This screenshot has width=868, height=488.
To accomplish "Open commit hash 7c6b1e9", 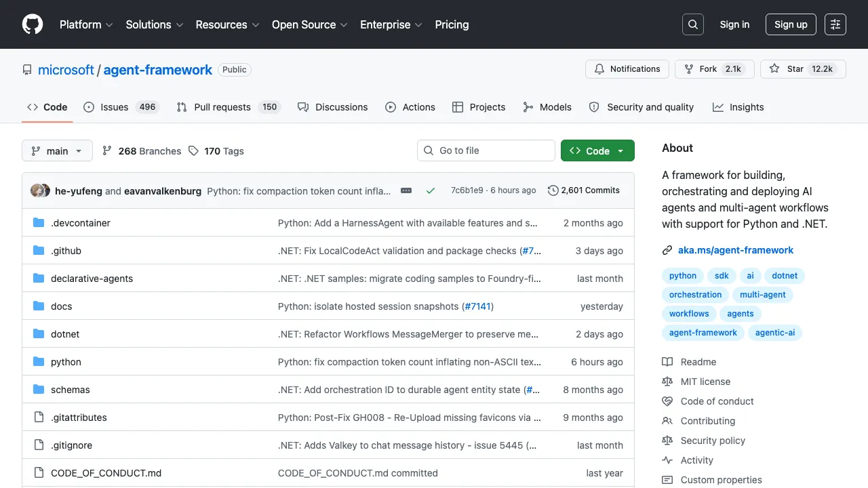I will [x=467, y=190].
